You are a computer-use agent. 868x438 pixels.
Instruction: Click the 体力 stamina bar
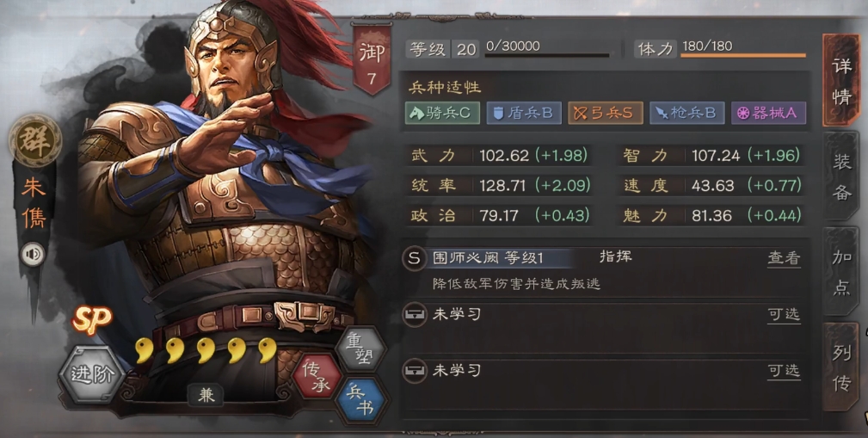(x=742, y=55)
